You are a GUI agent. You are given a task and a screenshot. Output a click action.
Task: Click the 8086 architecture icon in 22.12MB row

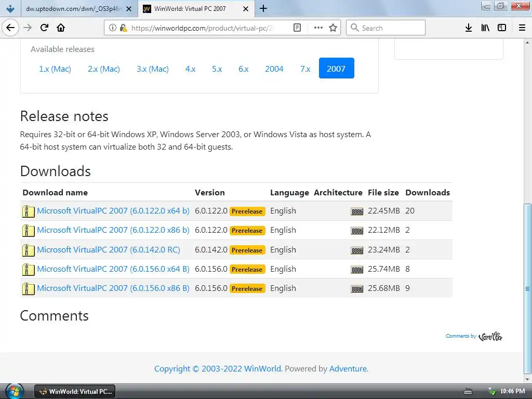pos(357,231)
